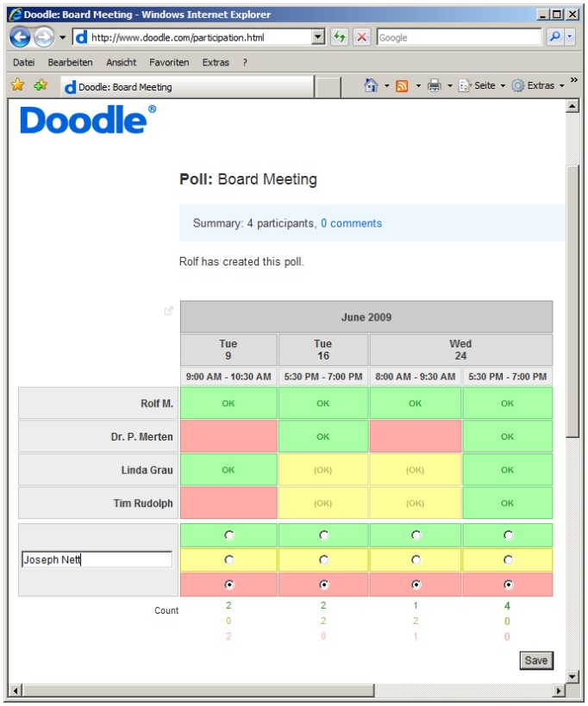The image size is (588, 706).
Task: Select yellow maybe radio for Wed 24 5:30 PM
Action: tap(509, 559)
